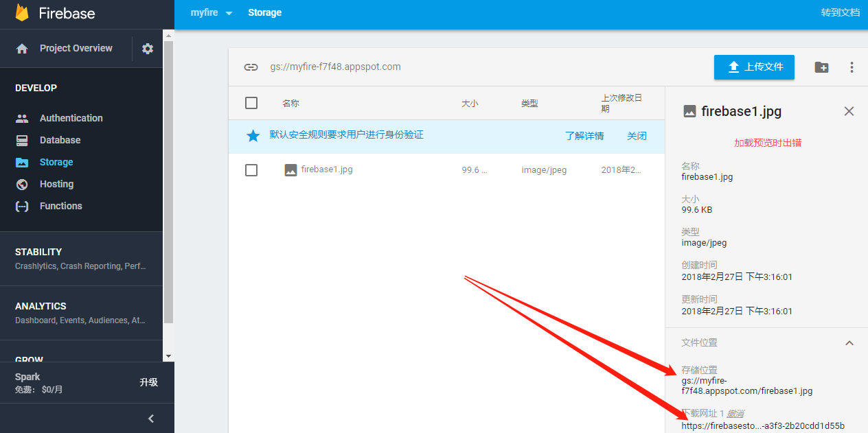This screenshot has height=433, width=868.
Task: Go to Database section
Action: coord(60,140)
